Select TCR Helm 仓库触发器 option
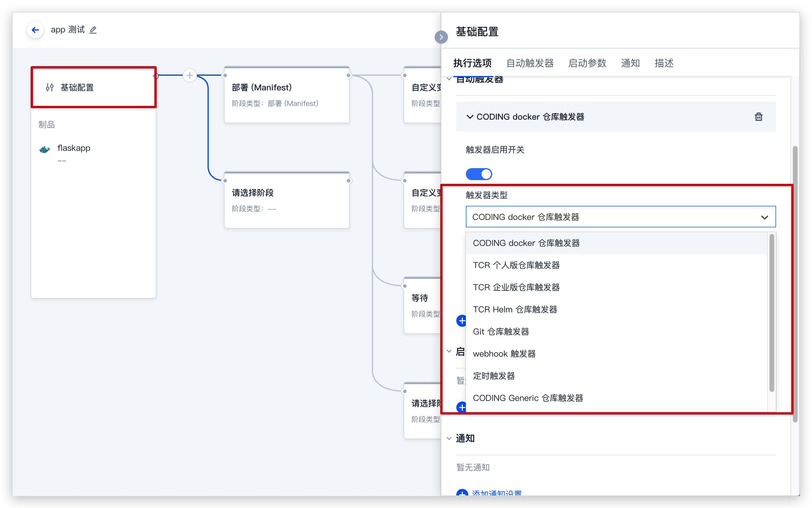Screen dimensions: 812x508 tap(617, 309)
